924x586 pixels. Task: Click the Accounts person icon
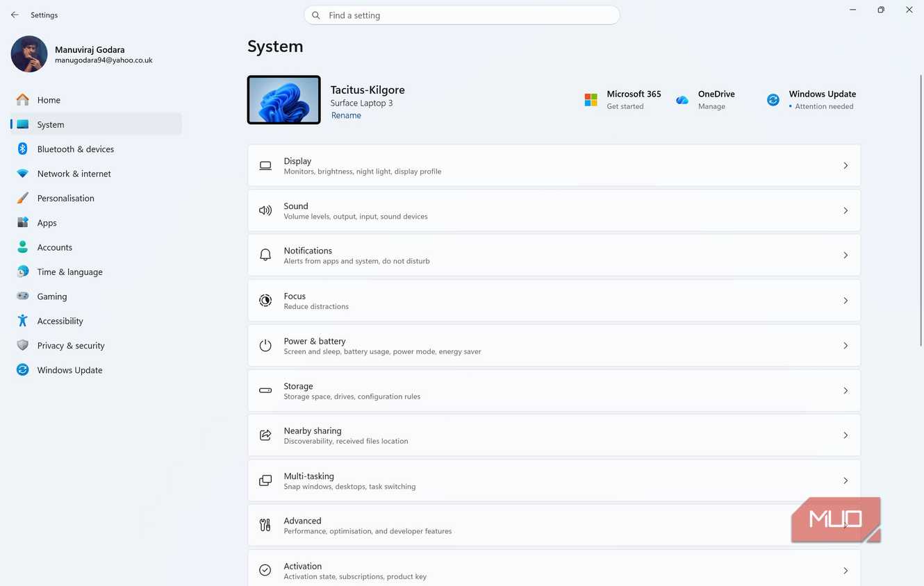pyautogui.click(x=23, y=247)
